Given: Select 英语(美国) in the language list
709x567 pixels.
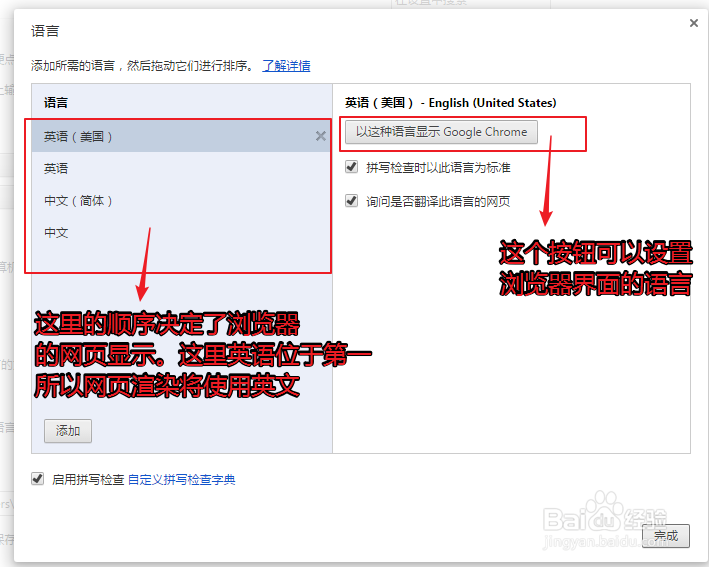Looking at the screenshot, I should (x=182, y=136).
